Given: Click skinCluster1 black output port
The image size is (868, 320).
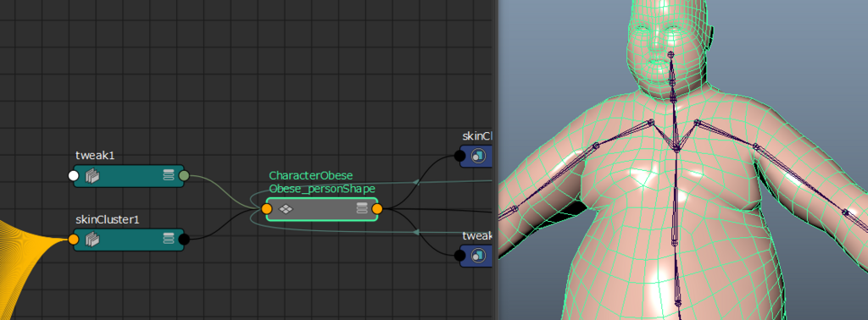Looking at the screenshot, I should (x=184, y=240).
